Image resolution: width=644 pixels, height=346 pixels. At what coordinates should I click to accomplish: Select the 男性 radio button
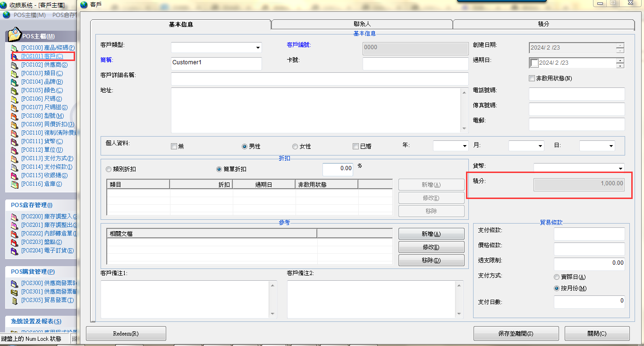point(245,147)
